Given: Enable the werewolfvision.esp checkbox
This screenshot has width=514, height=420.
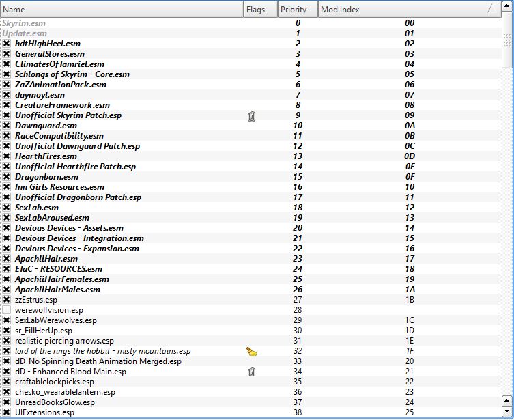Looking at the screenshot, I should (7, 310).
